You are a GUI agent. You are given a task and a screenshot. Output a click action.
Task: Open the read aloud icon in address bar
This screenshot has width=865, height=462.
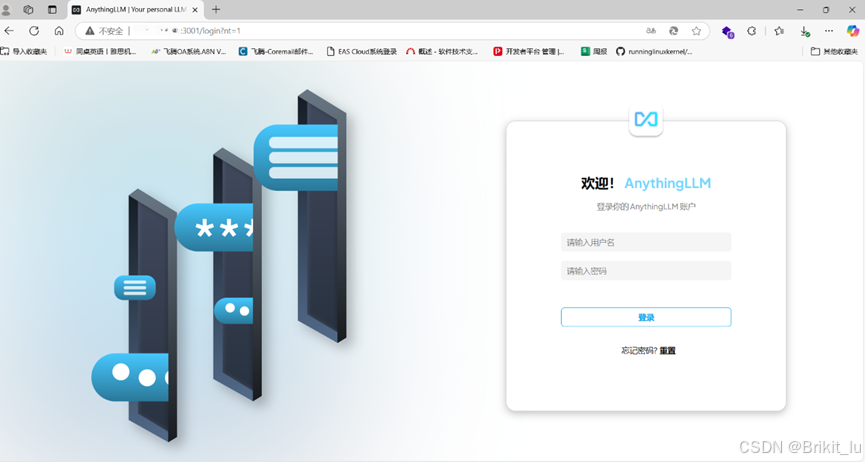(651, 31)
